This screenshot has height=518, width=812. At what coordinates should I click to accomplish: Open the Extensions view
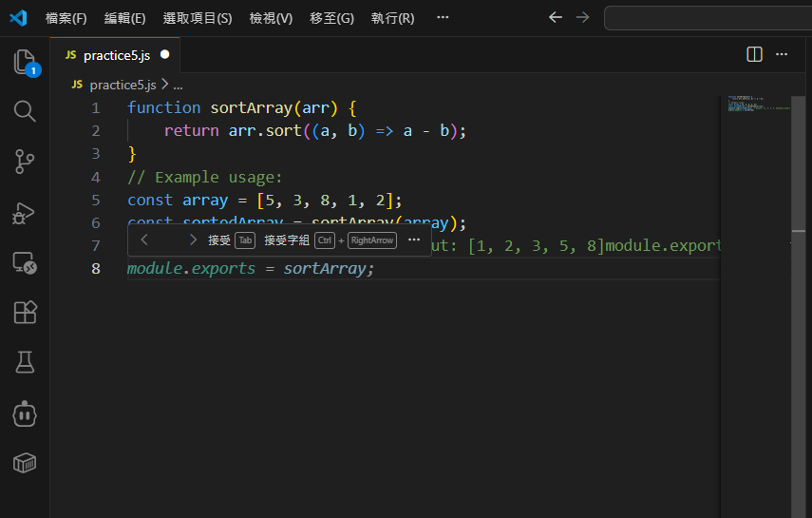tap(25, 312)
